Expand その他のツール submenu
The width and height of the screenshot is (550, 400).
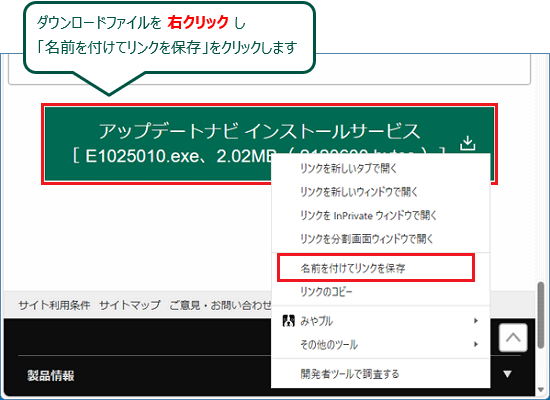(381, 344)
